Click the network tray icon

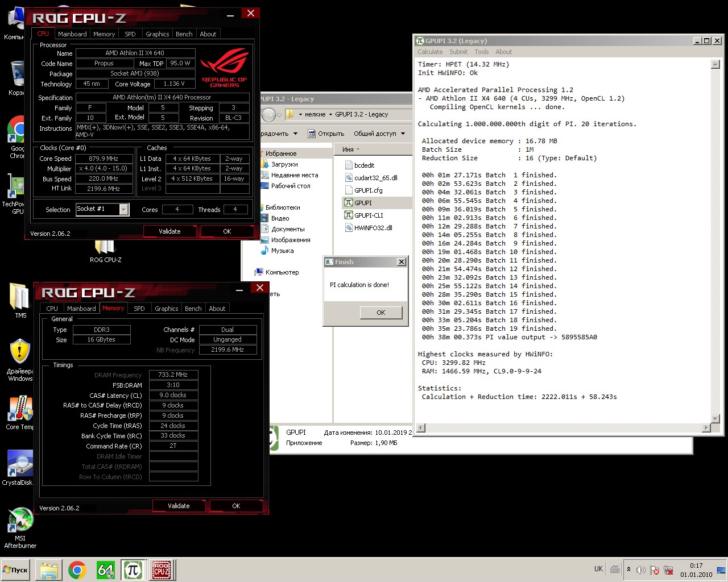668,569
